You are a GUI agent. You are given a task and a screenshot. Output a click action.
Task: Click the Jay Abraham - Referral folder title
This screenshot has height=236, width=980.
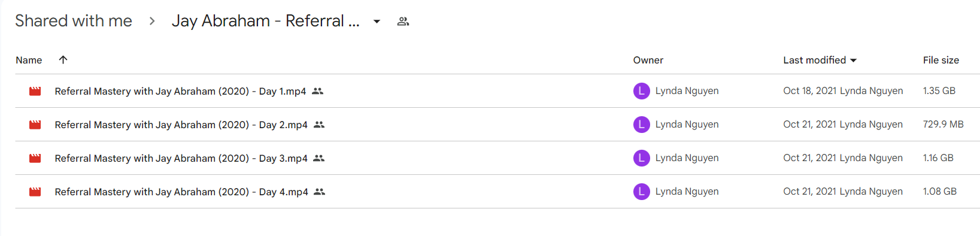point(265,21)
